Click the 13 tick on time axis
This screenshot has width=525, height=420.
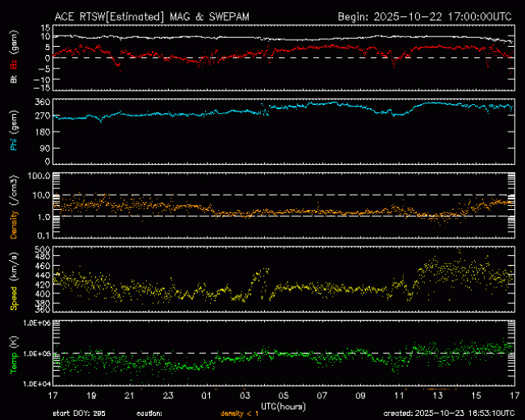point(438,397)
